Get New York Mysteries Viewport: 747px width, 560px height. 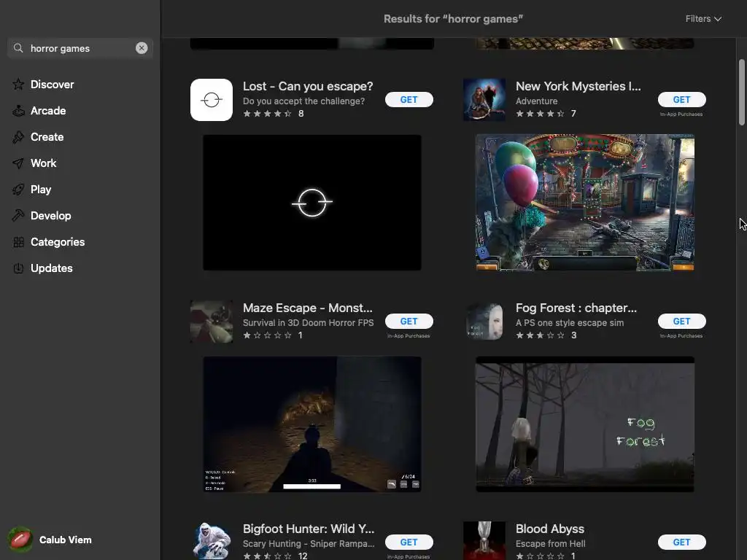pyautogui.click(x=682, y=99)
